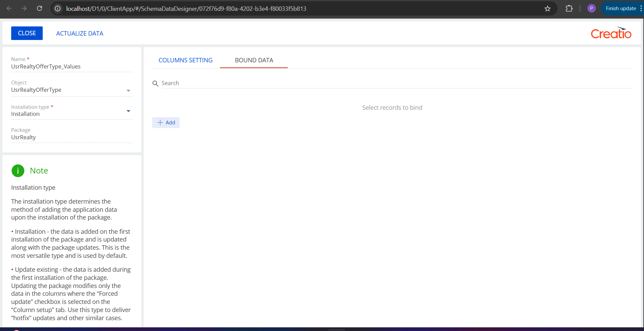The width and height of the screenshot is (644, 331).
Task: Click the green Note info icon
Action: pyautogui.click(x=18, y=171)
